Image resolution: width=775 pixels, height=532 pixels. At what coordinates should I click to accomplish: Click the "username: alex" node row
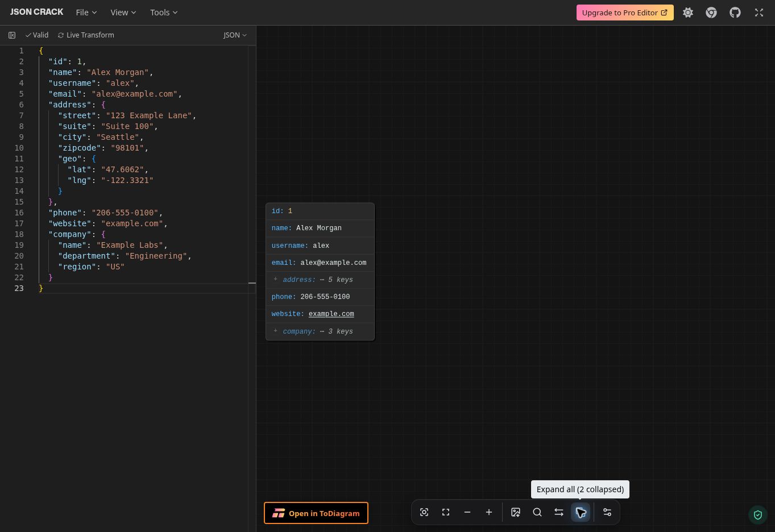pyautogui.click(x=320, y=246)
